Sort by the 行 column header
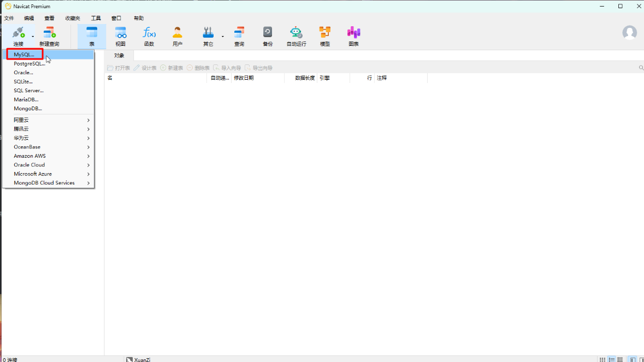This screenshot has height=362, width=644. 362,78
